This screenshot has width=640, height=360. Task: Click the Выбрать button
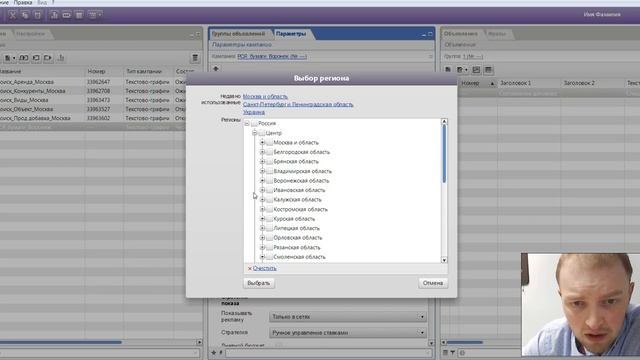[259, 283]
